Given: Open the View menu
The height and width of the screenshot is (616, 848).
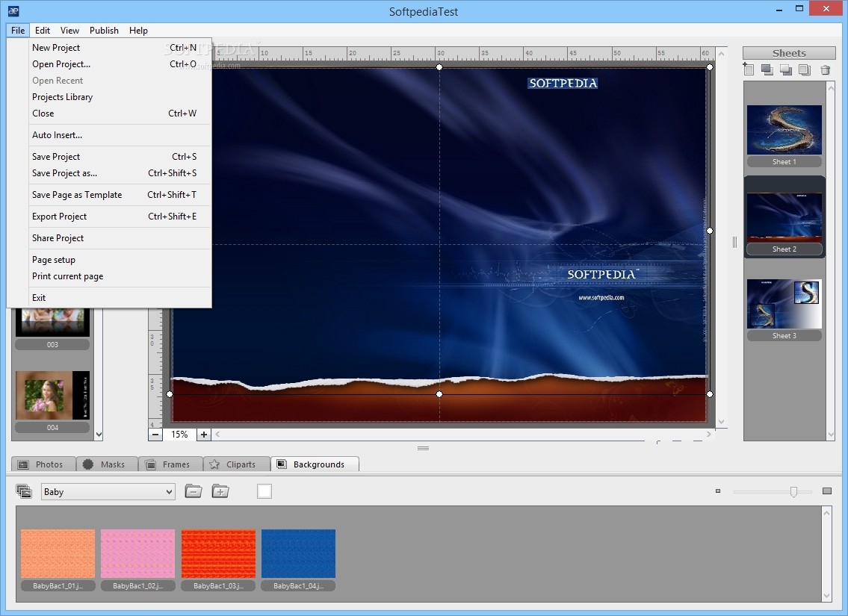Looking at the screenshot, I should pyautogui.click(x=69, y=31).
